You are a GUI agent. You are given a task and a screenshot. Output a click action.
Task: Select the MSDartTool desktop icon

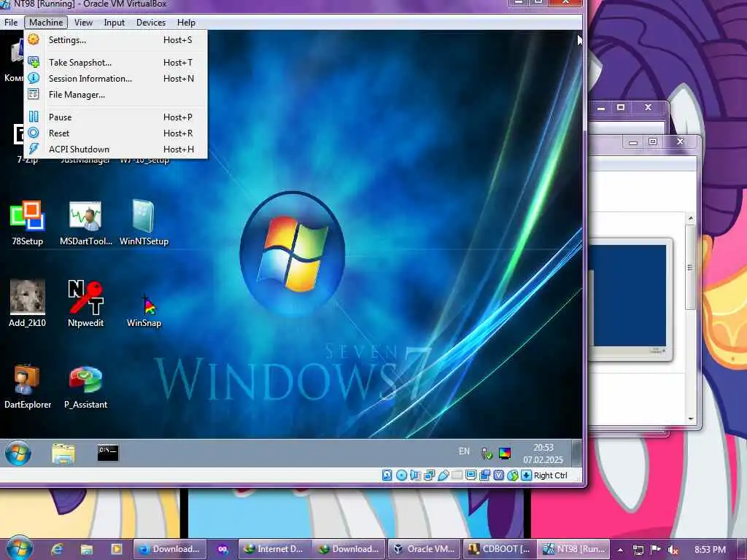[86, 223]
